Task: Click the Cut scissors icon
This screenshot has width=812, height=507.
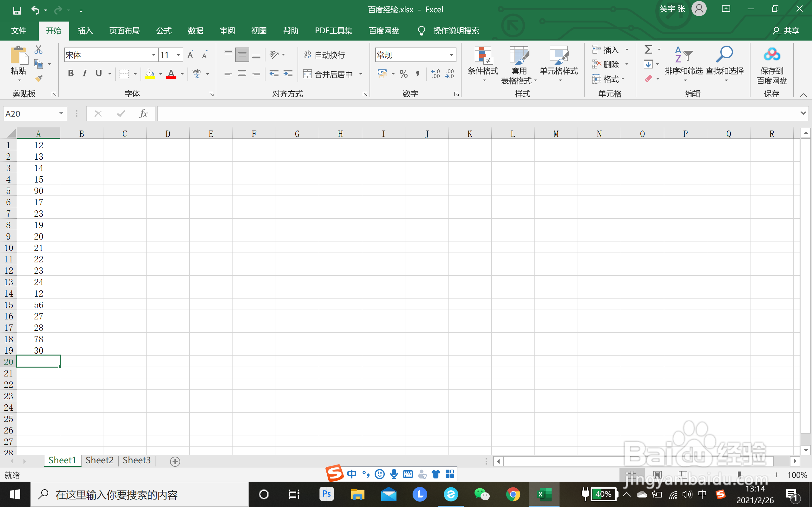Action: coord(39,50)
